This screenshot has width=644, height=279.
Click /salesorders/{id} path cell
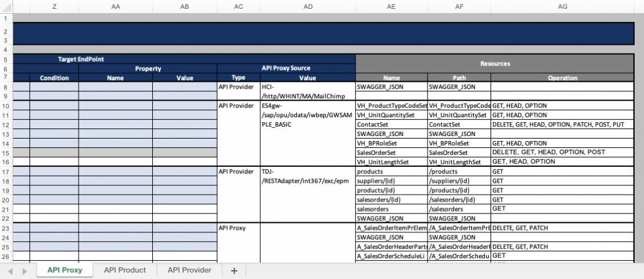pos(459,200)
